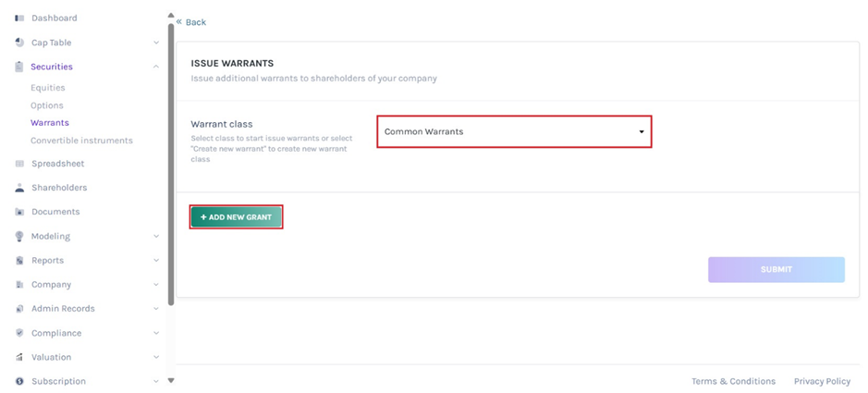Expand the Reports sidebar section

[156, 261]
